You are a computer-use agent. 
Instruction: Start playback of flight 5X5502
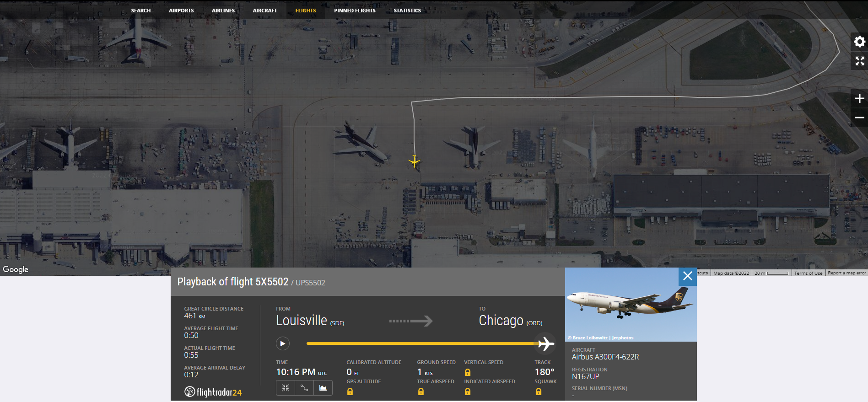(283, 343)
